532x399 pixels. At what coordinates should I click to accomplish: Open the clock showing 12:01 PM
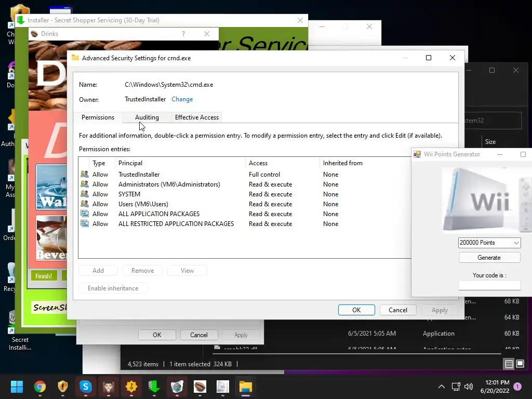(495, 387)
